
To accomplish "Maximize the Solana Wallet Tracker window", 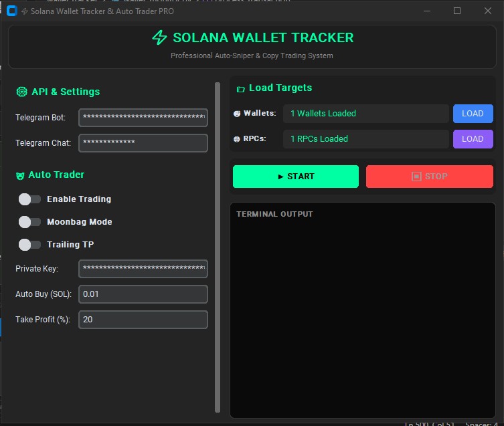I will click(x=457, y=11).
